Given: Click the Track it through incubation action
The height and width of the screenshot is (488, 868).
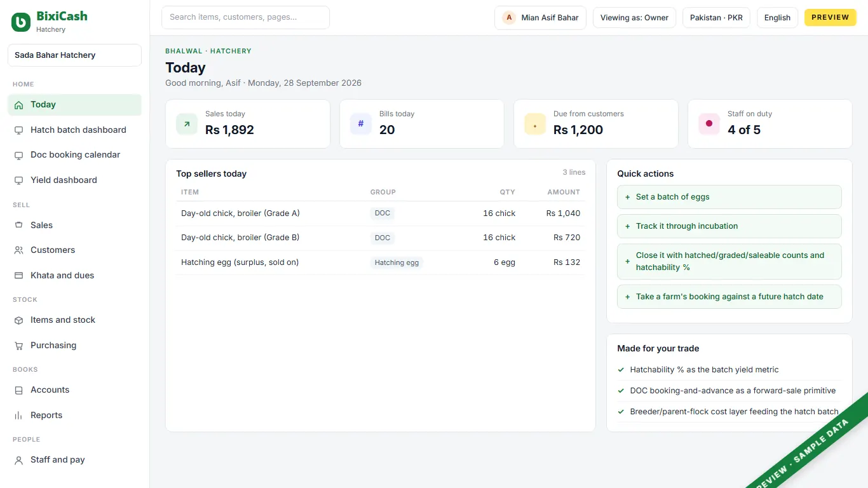Looking at the screenshot, I should (x=729, y=226).
